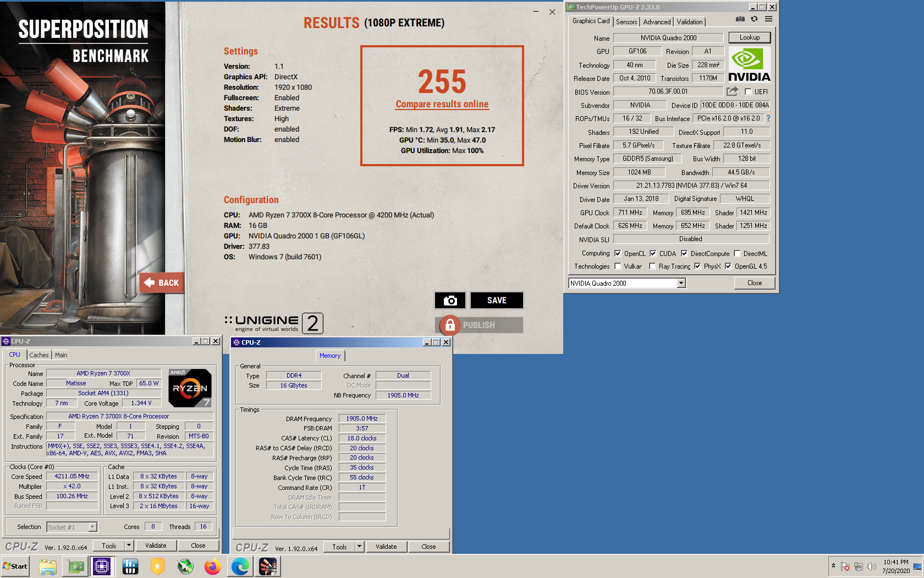This screenshot has width=924, height=578.
Task: Click the BACK button in Superposition
Action: coord(162,283)
